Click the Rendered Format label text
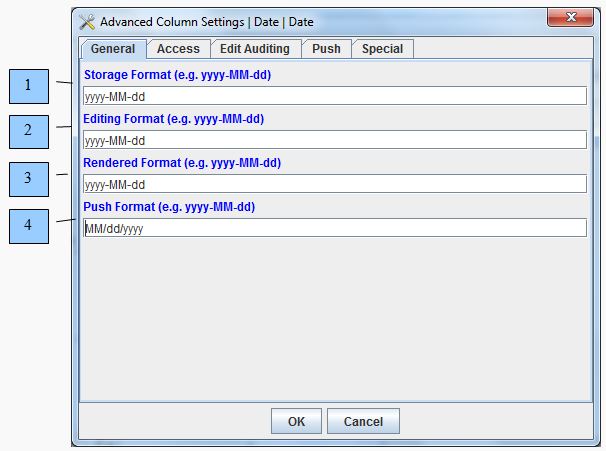The width and height of the screenshot is (606, 451). click(181, 163)
